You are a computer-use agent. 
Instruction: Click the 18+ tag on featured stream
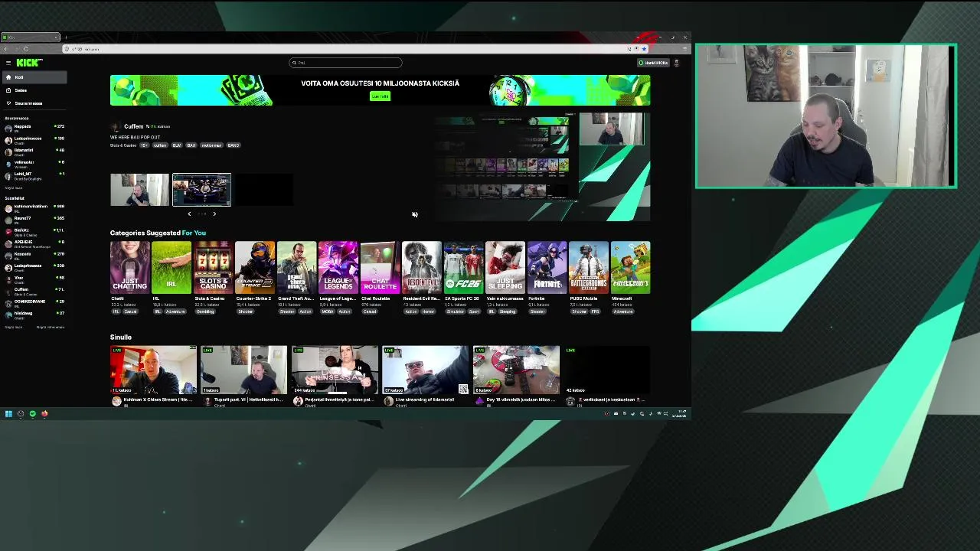click(143, 145)
